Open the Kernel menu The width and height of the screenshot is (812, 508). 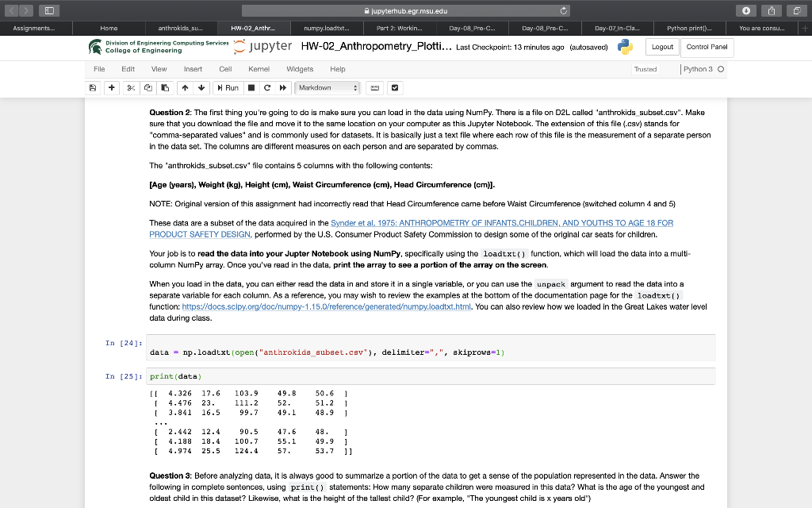point(259,69)
